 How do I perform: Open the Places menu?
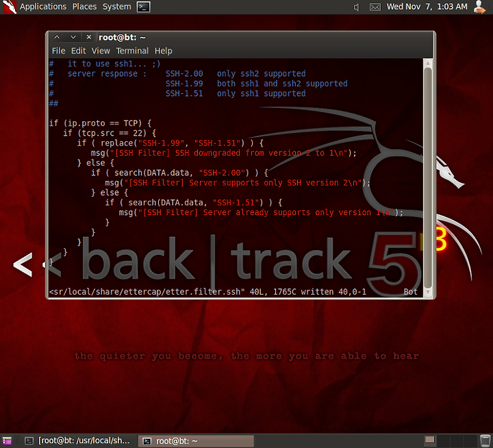(x=84, y=7)
